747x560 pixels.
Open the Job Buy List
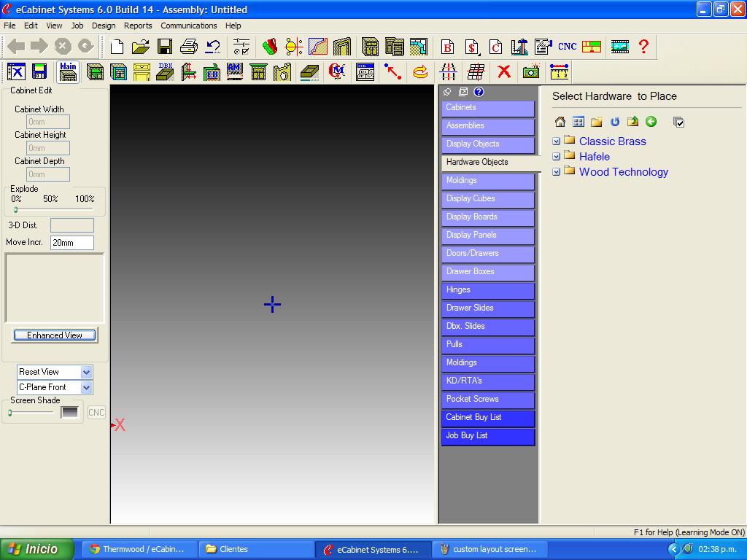point(487,436)
